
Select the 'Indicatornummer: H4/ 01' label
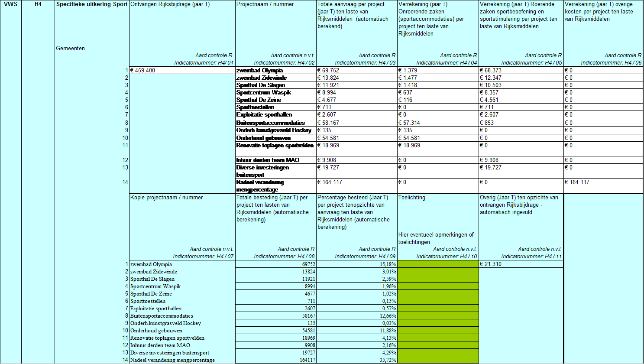pos(204,63)
